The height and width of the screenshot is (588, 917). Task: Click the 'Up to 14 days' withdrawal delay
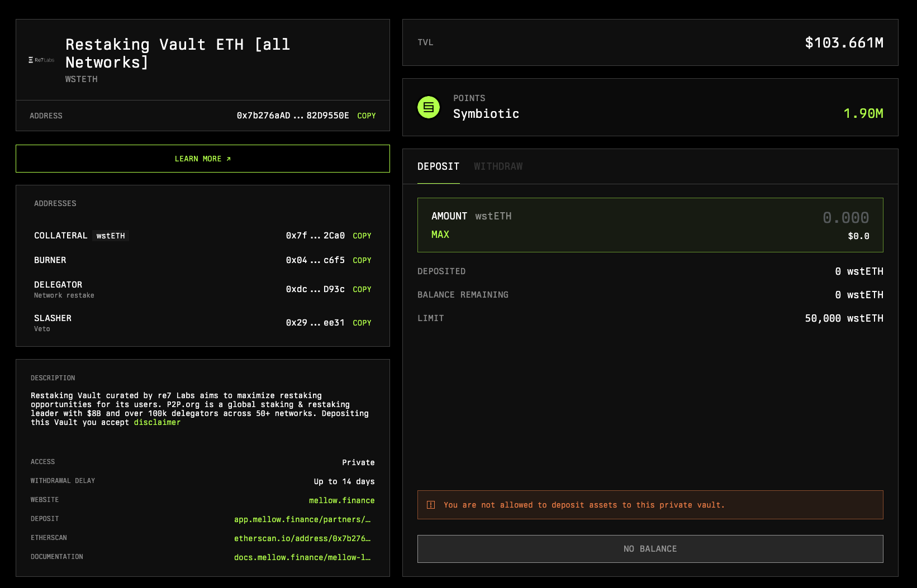pos(344,481)
